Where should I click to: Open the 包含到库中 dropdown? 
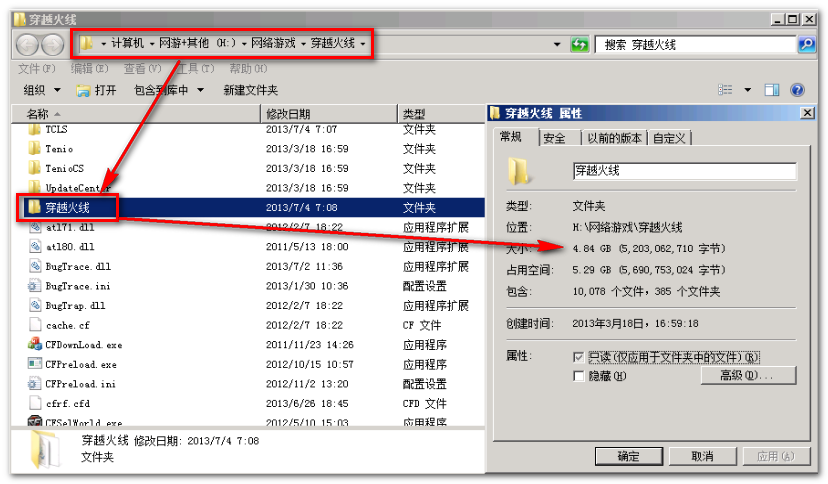(169, 90)
